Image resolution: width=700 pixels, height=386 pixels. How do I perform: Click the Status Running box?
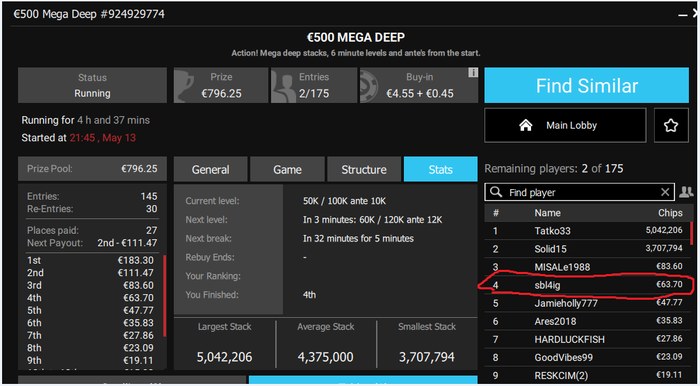92,85
